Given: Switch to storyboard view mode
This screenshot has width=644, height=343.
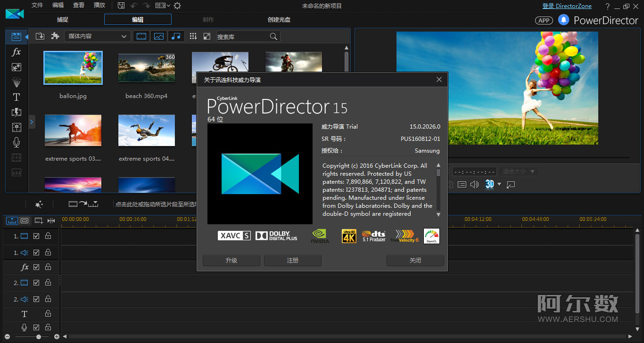Looking at the screenshot, I should pos(25,220).
